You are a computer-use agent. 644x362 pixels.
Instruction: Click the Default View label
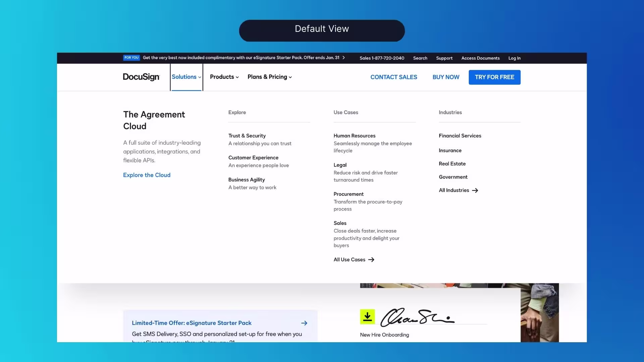(322, 29)
